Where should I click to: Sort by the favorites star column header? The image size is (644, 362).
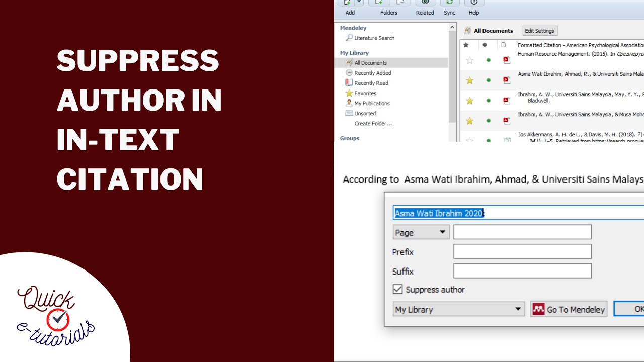coord(466,45)
